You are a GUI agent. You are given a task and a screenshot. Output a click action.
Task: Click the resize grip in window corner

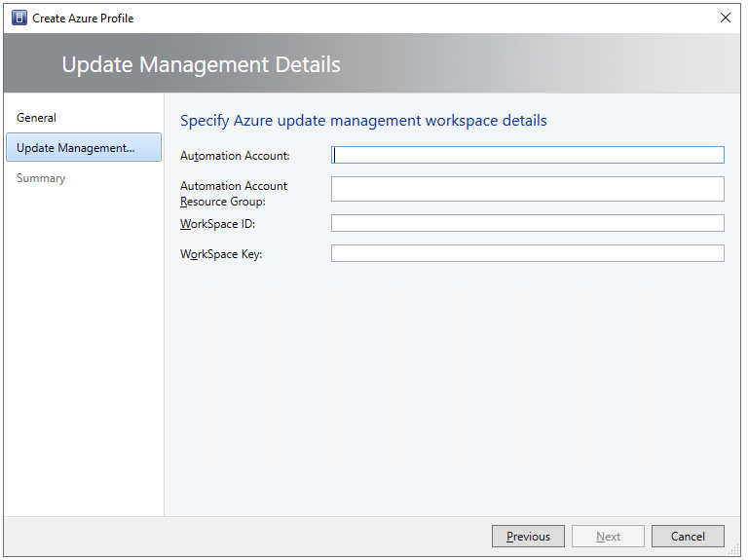pyautogui.click(x=735, y=549)
